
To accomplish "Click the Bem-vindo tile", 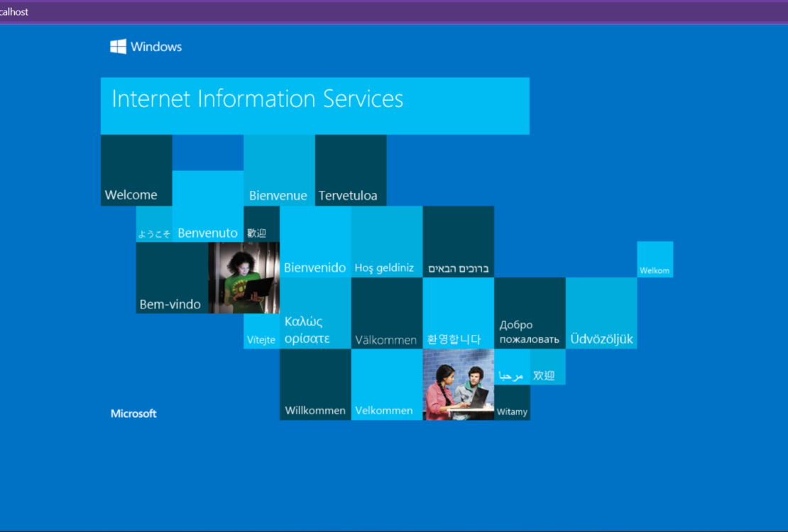I will [x=171, y=278].
